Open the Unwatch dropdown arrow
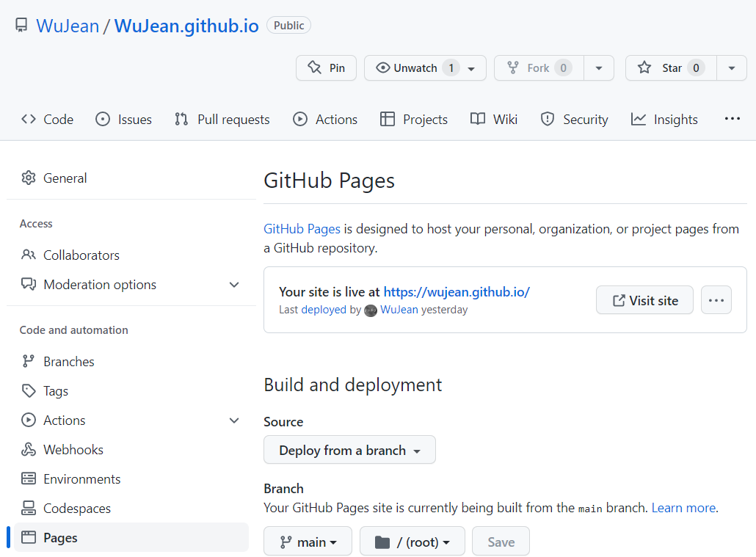The image size is (756, 557). [x=472, y=68]
